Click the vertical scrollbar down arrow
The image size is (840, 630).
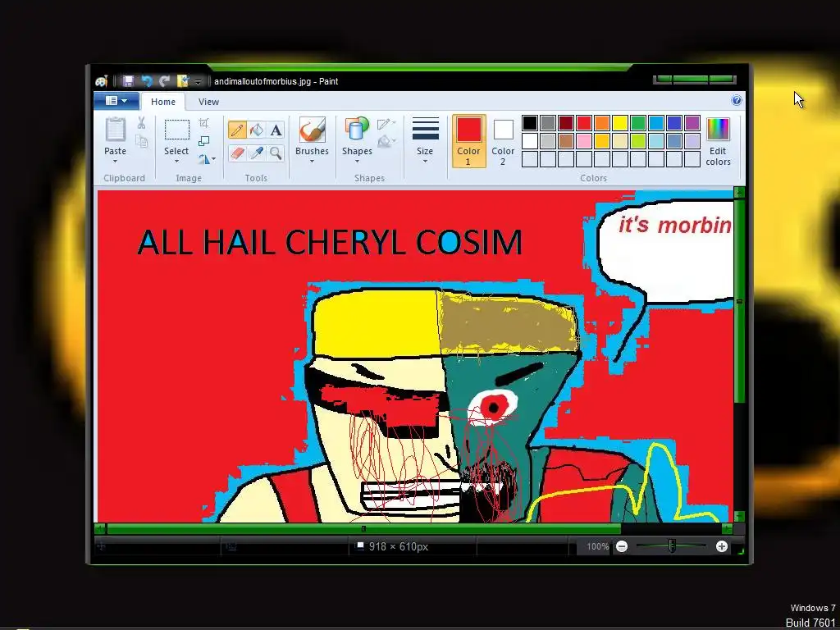(x=739, y=517)
